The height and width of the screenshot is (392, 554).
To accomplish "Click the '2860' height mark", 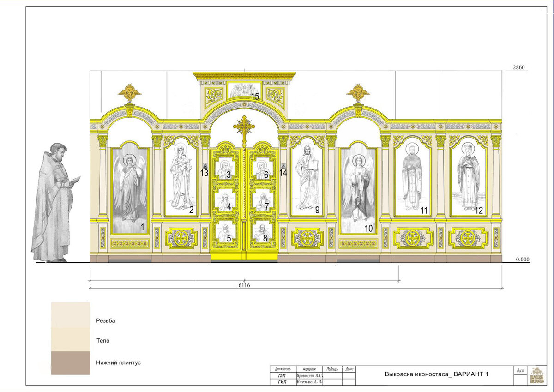I will 519,67.
